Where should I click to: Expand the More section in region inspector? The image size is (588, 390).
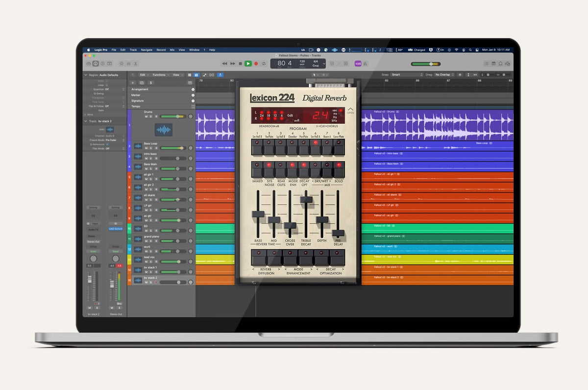(x=85, y=115)
